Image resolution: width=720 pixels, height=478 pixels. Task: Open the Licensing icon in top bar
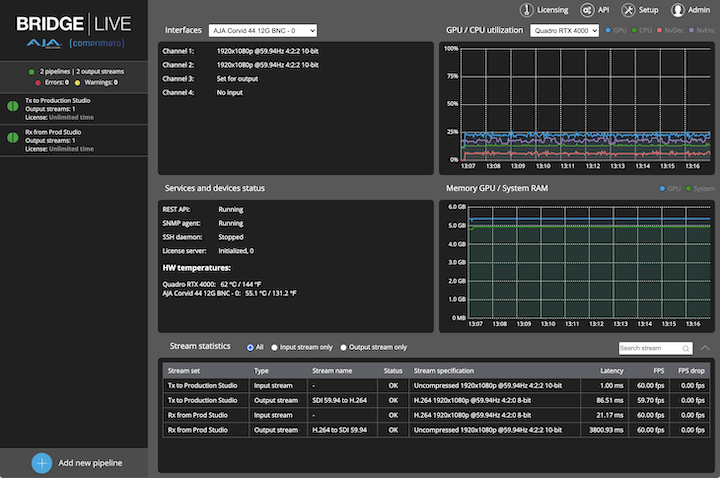point(526,10)
